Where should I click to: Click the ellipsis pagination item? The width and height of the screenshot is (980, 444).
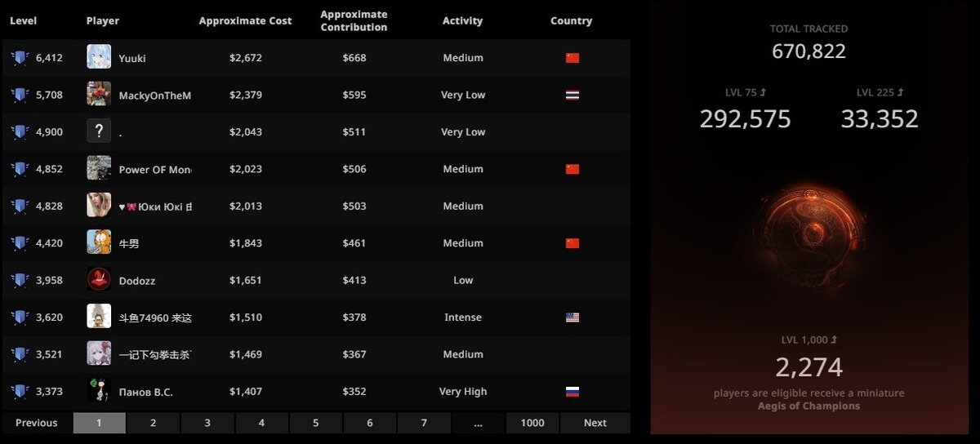tap(478, 423)
